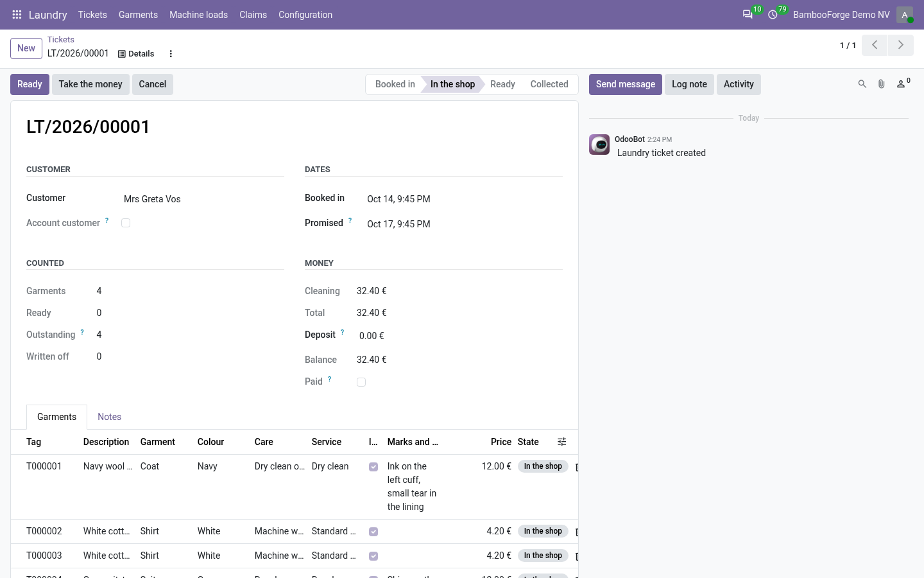Click Log note button
This screenshot has width=924, height=578.
689,84
